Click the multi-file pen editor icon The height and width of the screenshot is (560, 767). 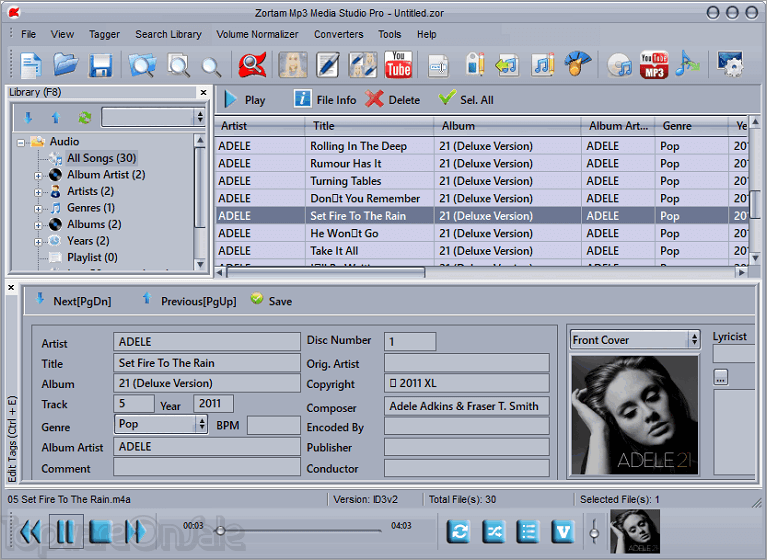[363, 65]
